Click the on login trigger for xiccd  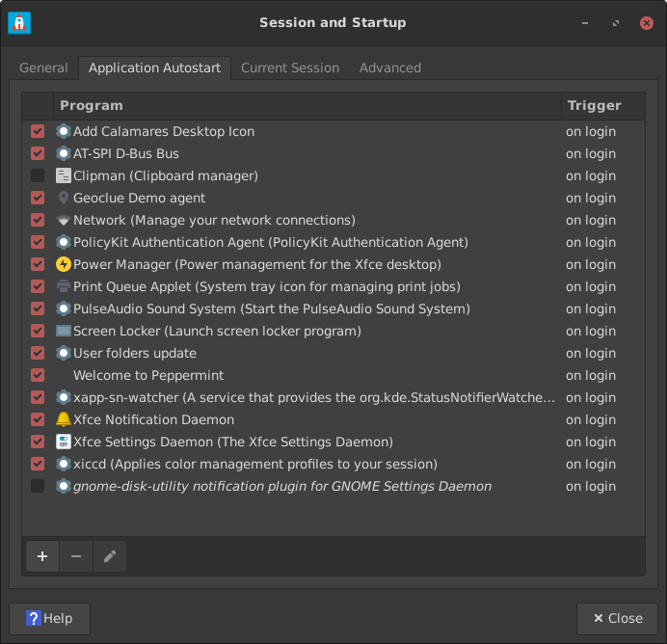point(591,464)
